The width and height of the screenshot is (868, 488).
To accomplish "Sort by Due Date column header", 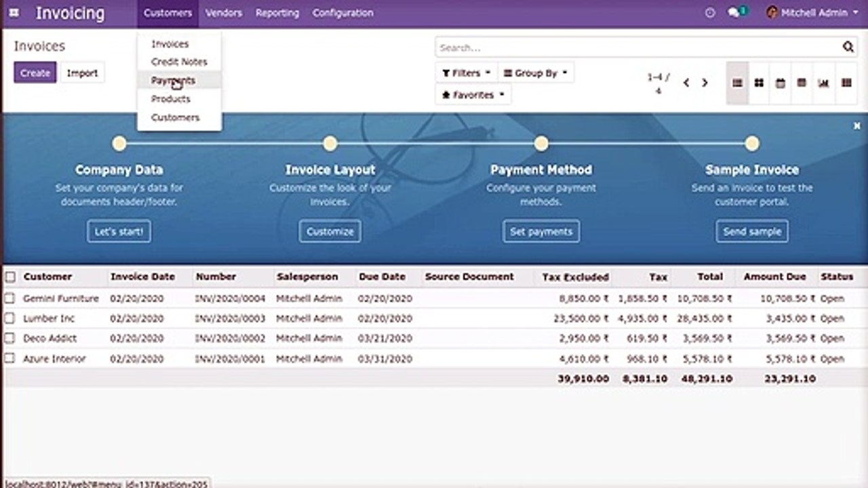I will 382,277.
